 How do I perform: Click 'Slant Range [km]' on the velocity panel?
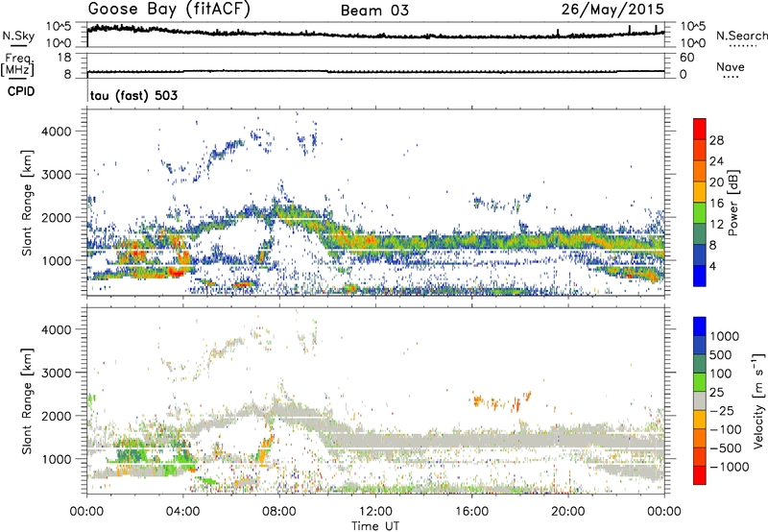[27, 400]
